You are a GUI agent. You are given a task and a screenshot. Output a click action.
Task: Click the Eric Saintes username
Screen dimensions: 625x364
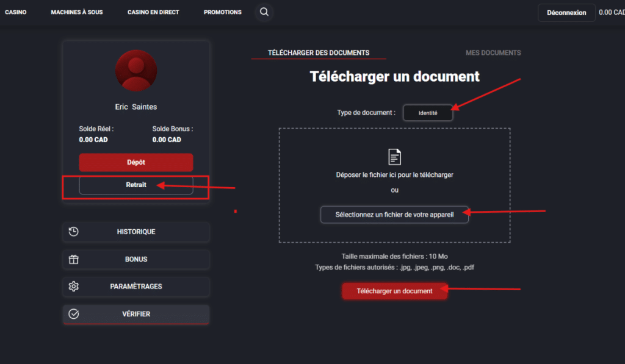pos(136,107)
